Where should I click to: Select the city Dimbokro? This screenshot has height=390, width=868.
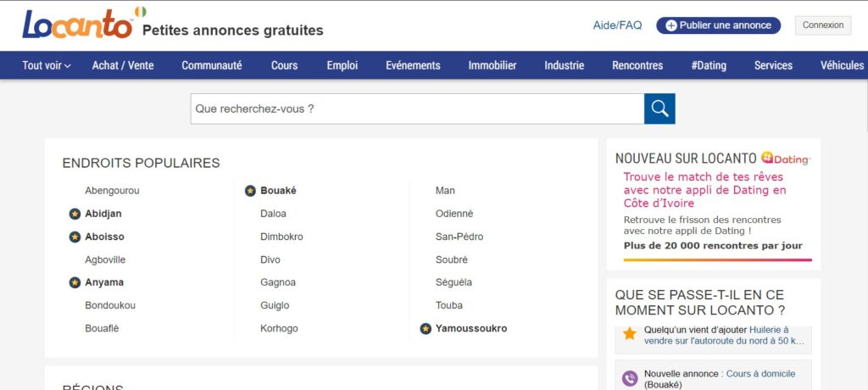pyautogui.click(x=281, y=237)
